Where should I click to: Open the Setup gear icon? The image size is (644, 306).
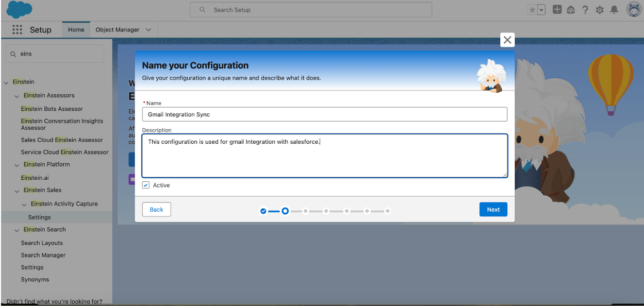point(600,10)
